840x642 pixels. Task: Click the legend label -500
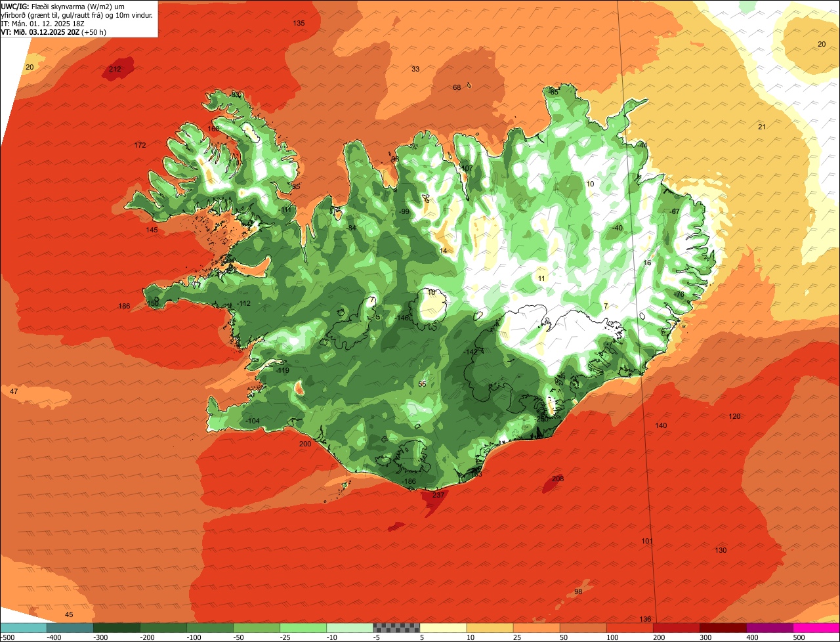[7, 637]
